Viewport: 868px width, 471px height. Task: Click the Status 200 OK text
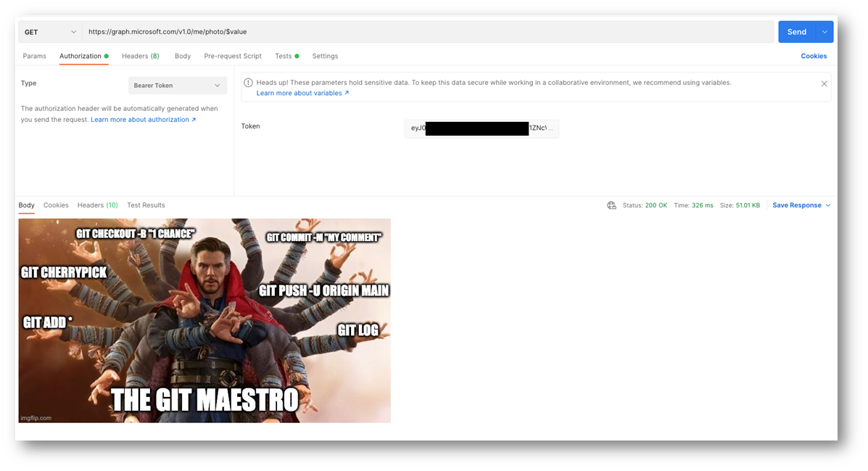point(645,205)
